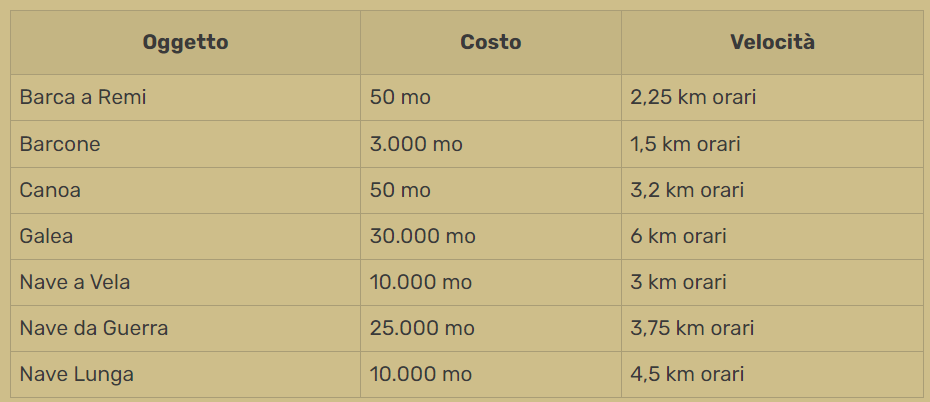Select the 30.000 mo cost value
Viewport: 930px width, 402px height.
pos(422,236)
